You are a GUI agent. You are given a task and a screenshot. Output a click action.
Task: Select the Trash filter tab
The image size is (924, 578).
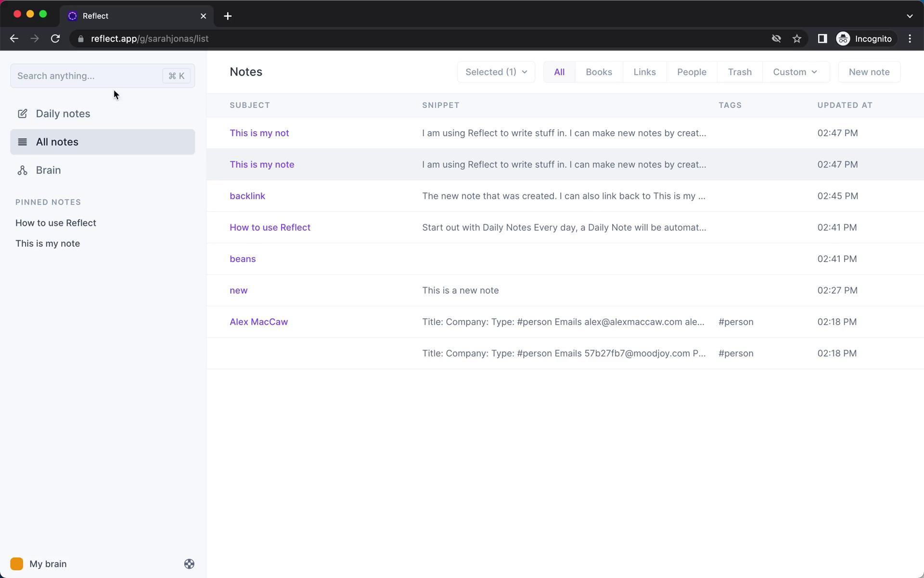point(740,71)
